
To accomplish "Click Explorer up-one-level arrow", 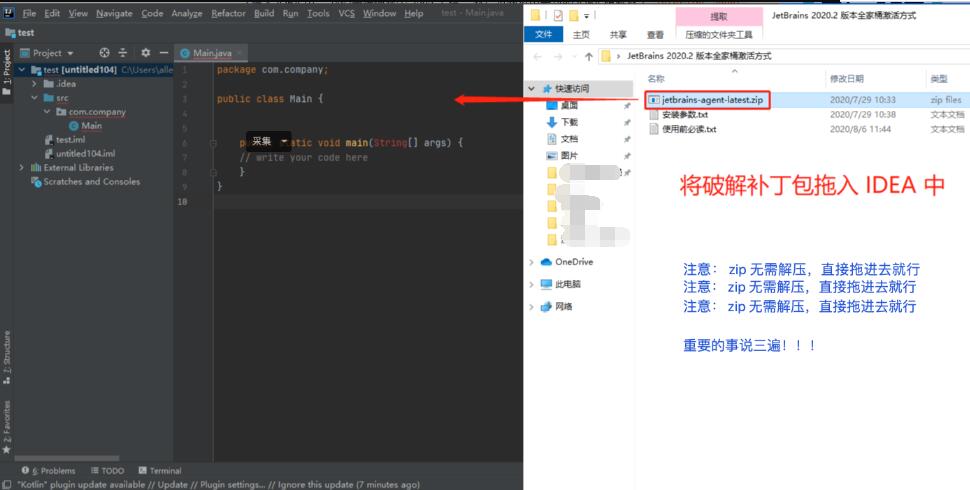I will point(589,56).
